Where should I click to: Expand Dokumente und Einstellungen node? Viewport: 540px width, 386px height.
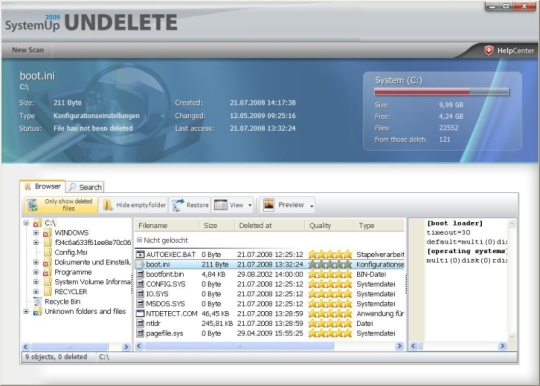[x=36, y=262]
